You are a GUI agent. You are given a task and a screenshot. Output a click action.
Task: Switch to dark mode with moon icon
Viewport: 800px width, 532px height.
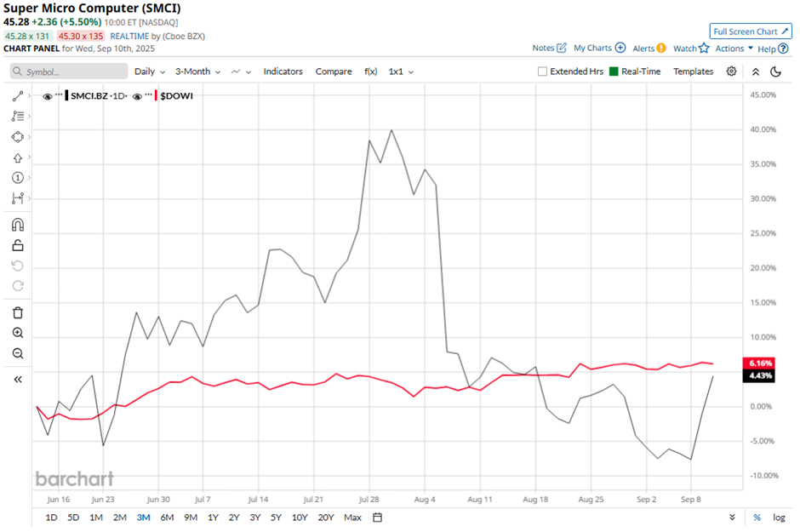pos(775,72)
